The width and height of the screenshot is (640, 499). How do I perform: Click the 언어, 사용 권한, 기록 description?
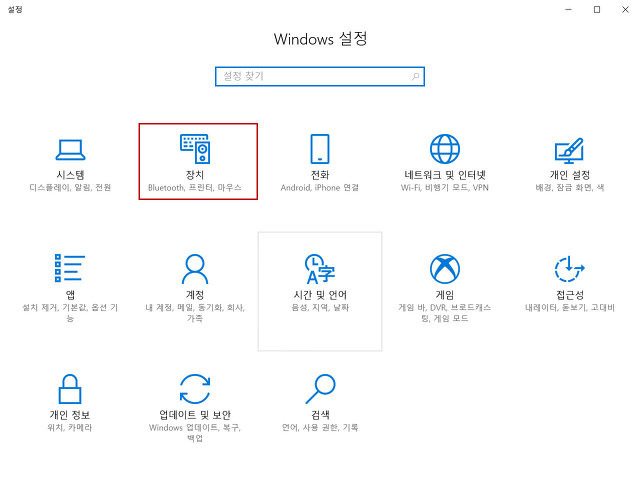[320, 428]
